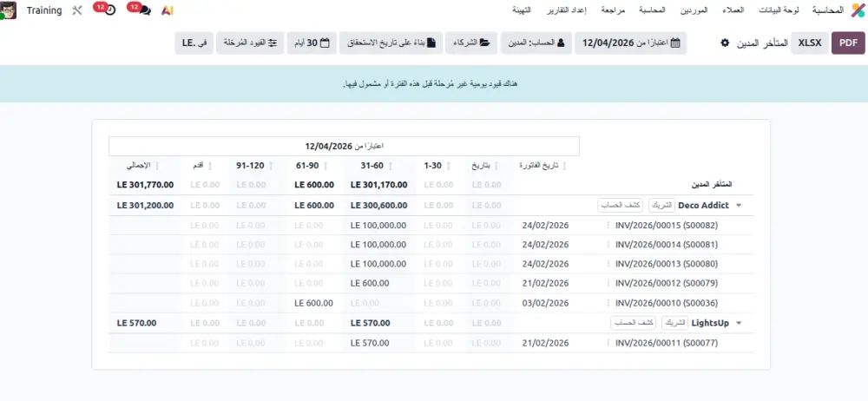Collapse the Deco Addict partner group

click(738, 206)
